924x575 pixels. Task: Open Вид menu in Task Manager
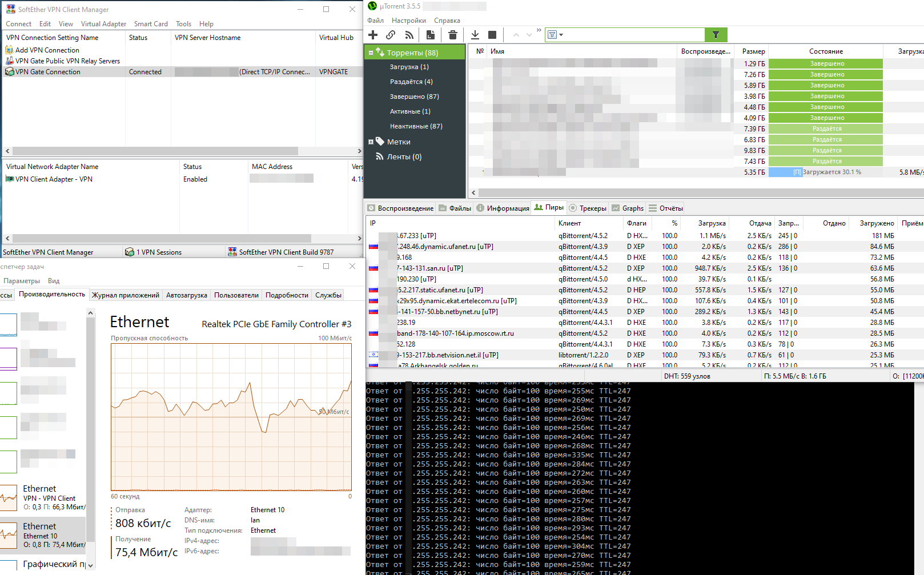click(54, 281)
